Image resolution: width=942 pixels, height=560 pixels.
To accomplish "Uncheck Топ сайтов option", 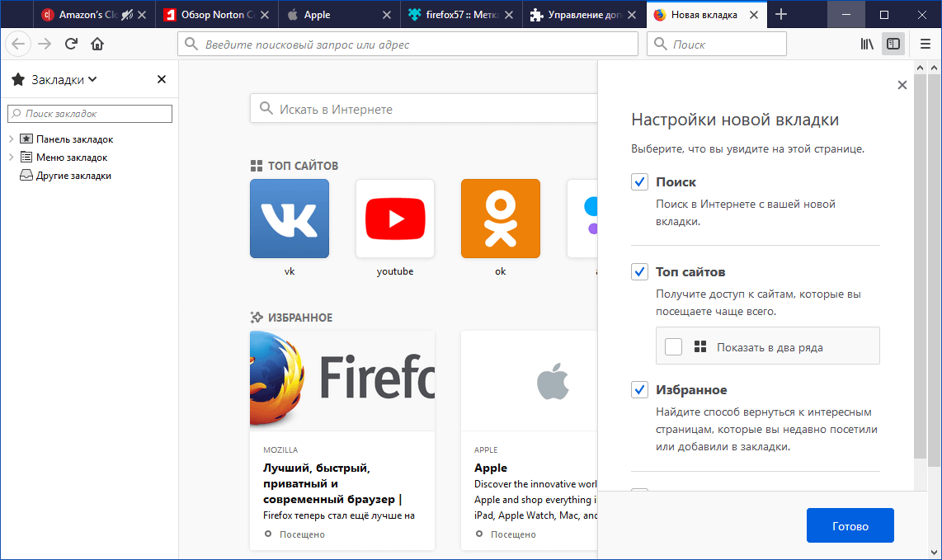I will click(639, 271).
